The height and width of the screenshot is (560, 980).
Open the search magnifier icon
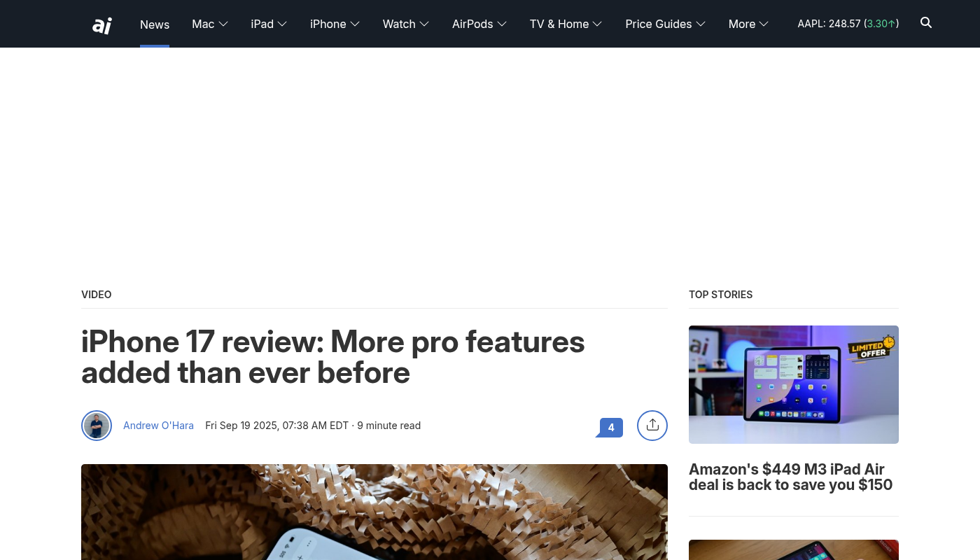[926, 23]
